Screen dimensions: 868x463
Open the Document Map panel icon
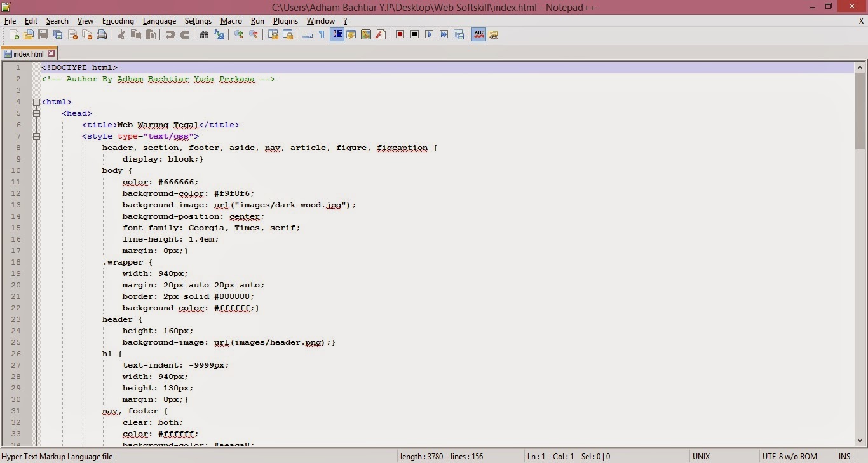coord(366,34)
